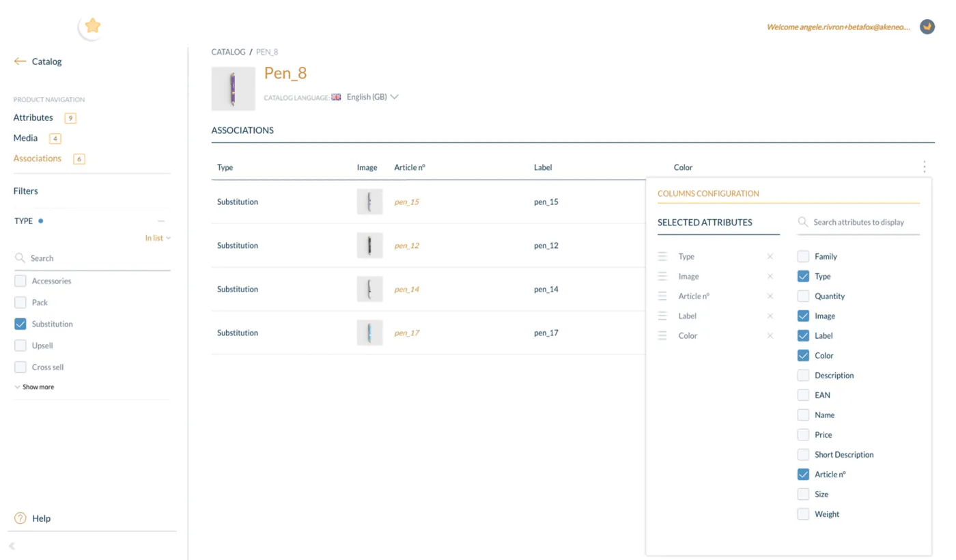Screen dimensions: 956x560
Task: Uncheck the Substitution filter checkbox
Action: click(x=20, y=324)
